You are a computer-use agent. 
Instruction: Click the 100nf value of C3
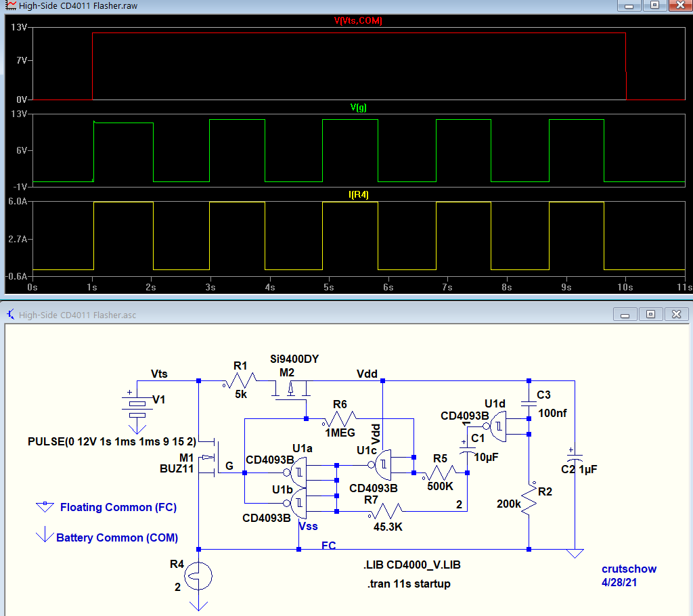coord(552,413)
